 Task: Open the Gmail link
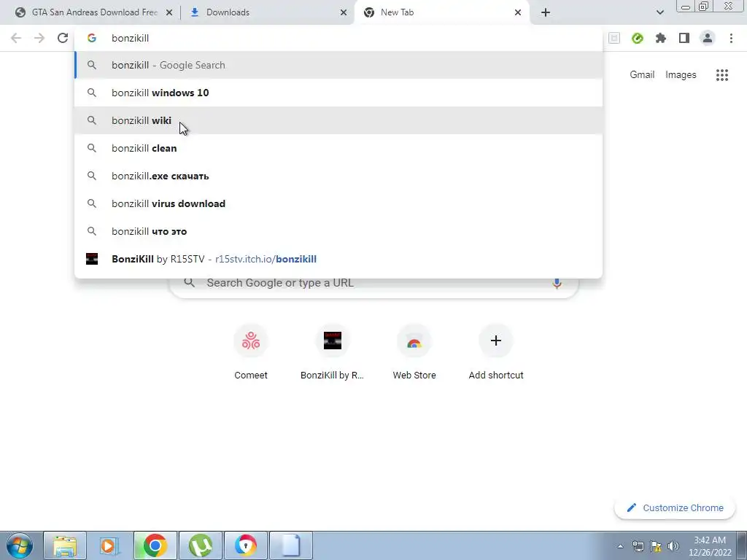pos(642,75)
